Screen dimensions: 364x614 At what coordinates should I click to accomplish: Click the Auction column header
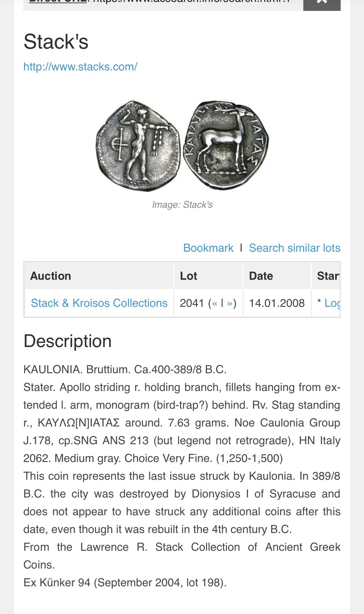(x=51, y=276)
